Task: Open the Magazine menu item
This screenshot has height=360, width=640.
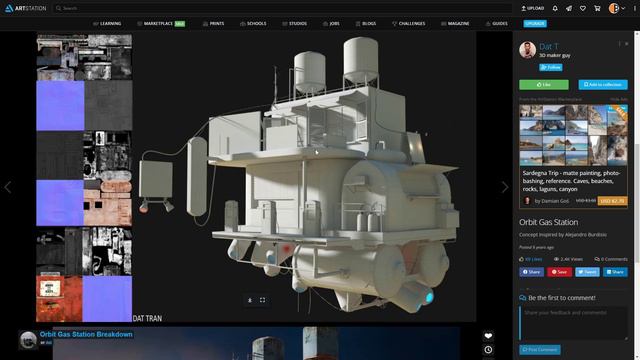Action: point(455,24)
